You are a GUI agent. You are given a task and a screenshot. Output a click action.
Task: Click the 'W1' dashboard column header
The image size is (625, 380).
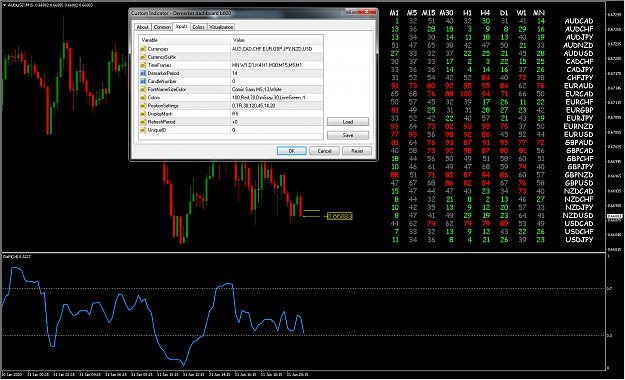coord(521,13)
